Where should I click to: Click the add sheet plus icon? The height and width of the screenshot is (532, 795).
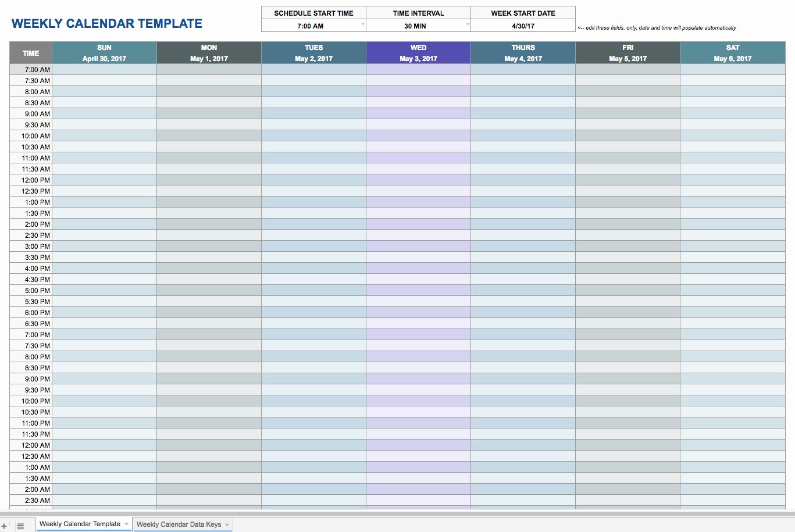(x=4, y=526)
